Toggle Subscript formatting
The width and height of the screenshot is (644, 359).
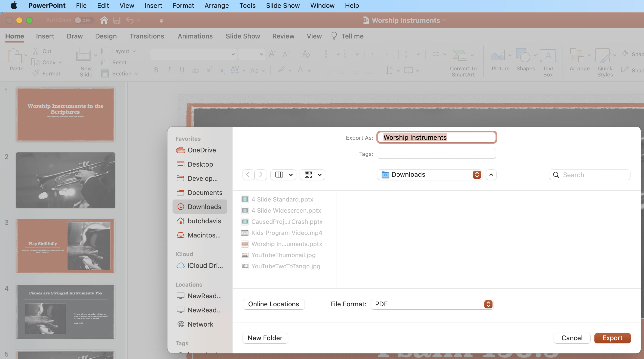222,71
